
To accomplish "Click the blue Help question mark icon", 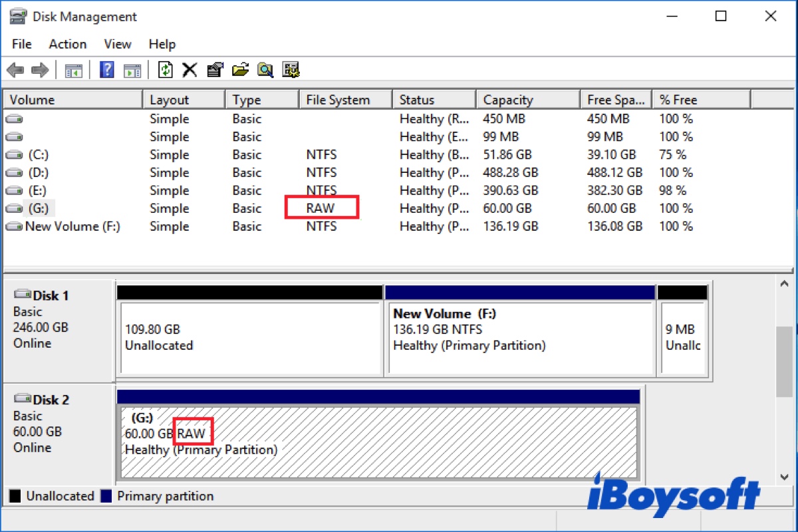I will [106, 70].
